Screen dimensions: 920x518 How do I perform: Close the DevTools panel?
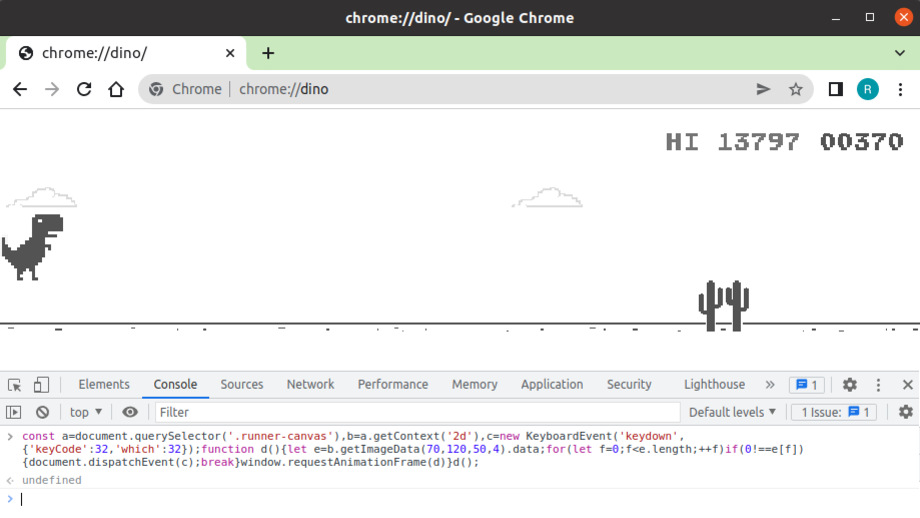908,385
